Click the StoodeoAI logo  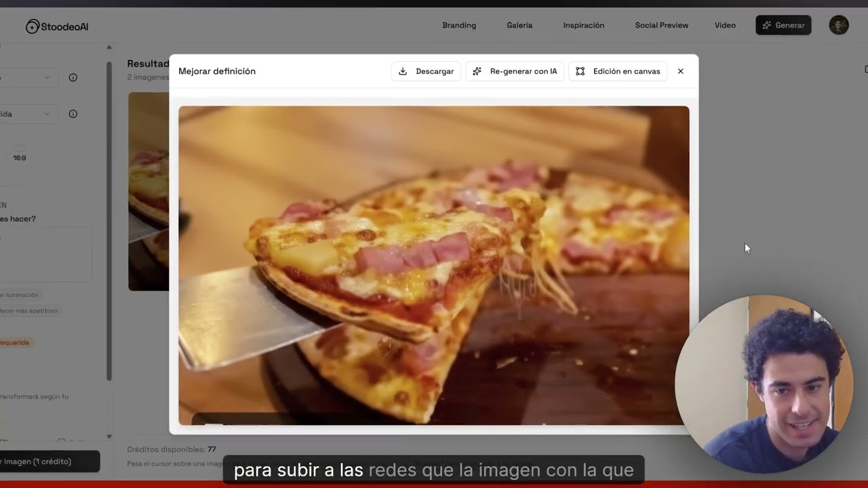click(x=57, y=26)
